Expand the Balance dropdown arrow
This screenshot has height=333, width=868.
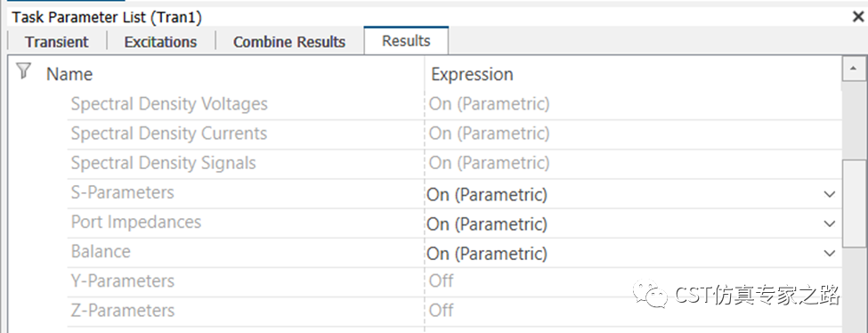[x=829, y=253]
